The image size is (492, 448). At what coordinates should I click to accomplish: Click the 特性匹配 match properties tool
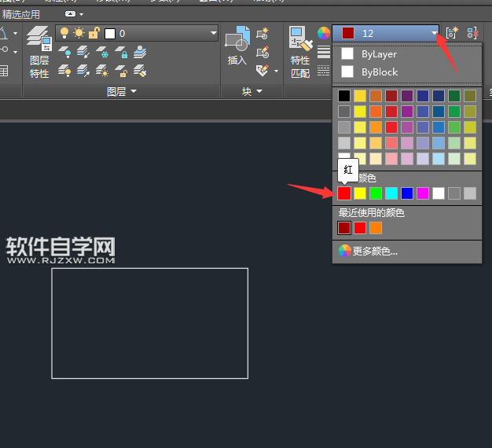coord(300,52)
